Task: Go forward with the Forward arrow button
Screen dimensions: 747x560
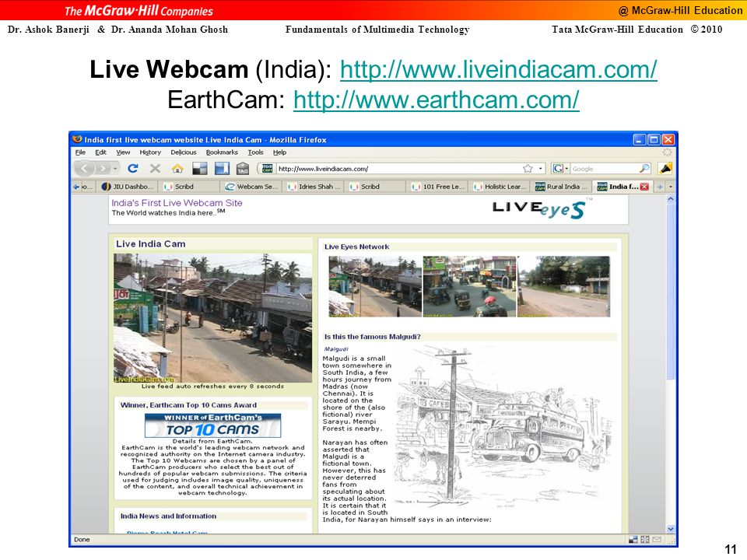Action: tap(103, 168)
